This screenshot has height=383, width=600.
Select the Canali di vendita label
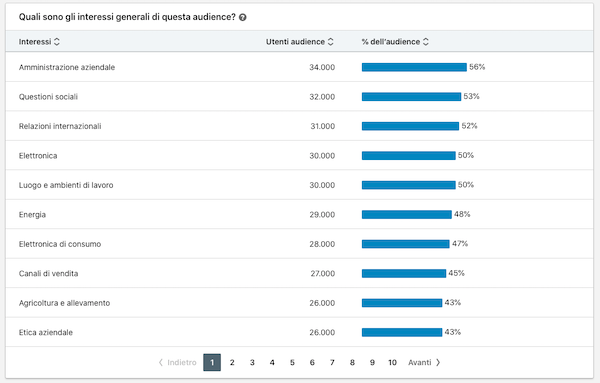click(49, 274)
